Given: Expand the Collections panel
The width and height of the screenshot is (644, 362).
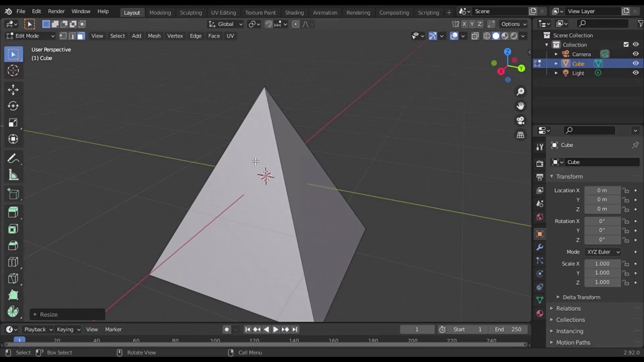Looking at the screenshot, I should pos(570,320).
